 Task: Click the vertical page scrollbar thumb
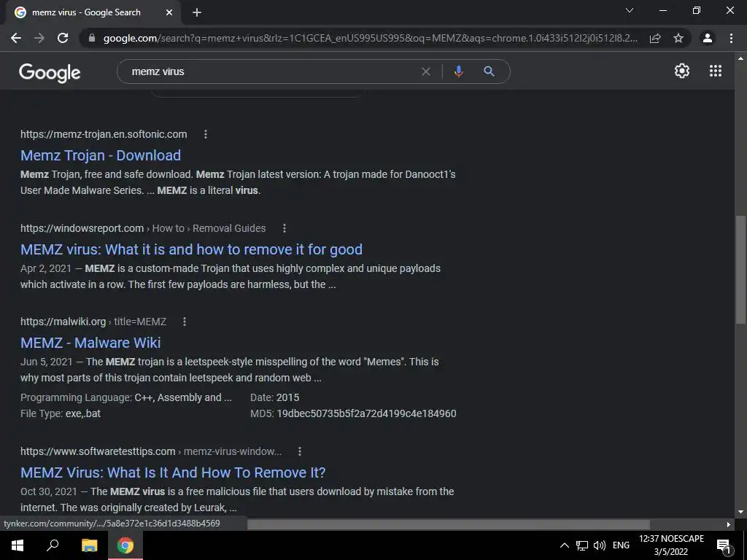click(x=740, y=270)
